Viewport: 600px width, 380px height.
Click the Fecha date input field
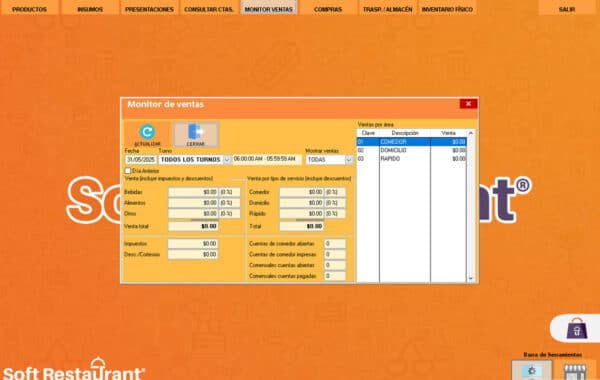141,160
